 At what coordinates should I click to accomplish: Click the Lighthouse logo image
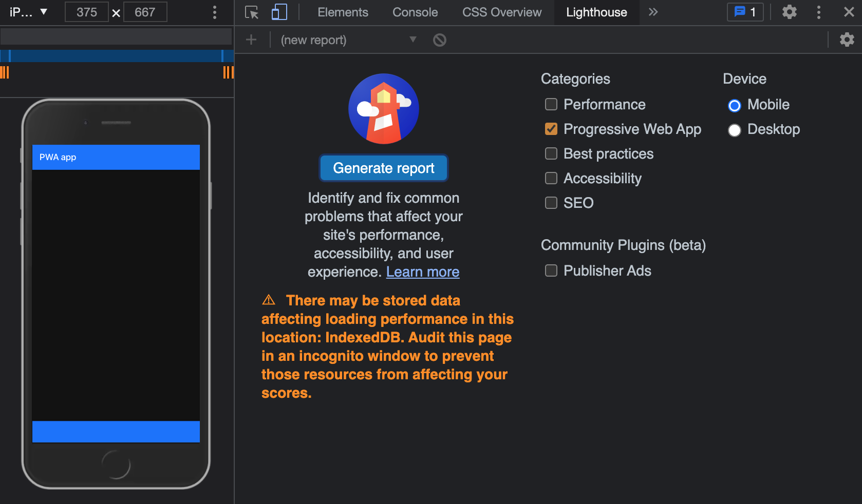pyautogui.click(x=384, y=109)
